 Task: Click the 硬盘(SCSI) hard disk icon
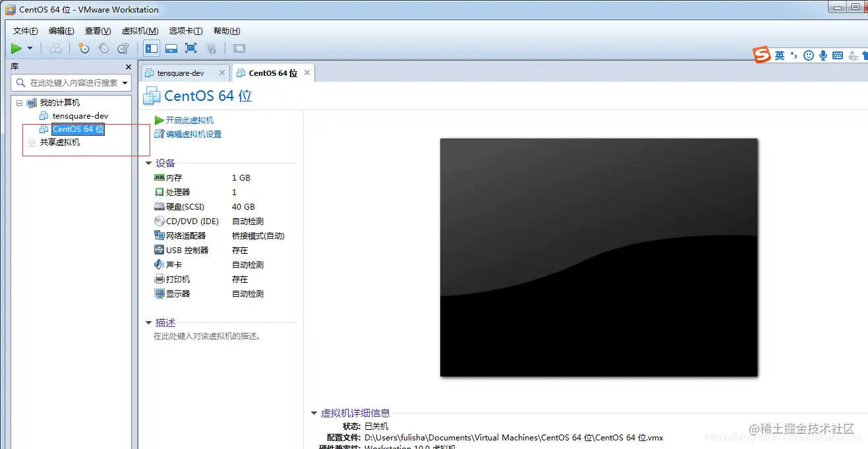159,207
